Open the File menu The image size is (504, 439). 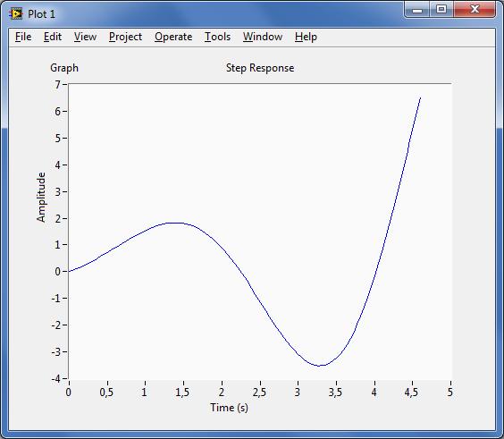pos(23,37)
